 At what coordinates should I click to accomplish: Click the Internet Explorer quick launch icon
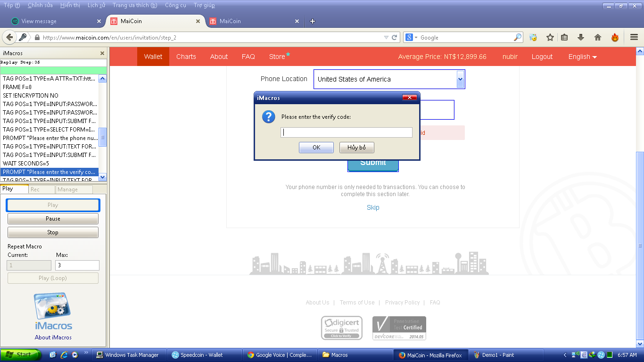tap(64, 355)
